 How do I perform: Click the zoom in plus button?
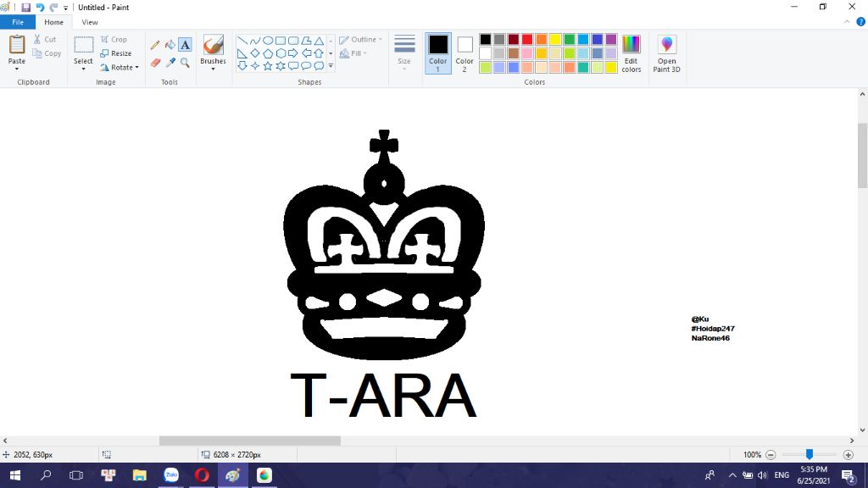pyautogui.click(x=848, y=455)
